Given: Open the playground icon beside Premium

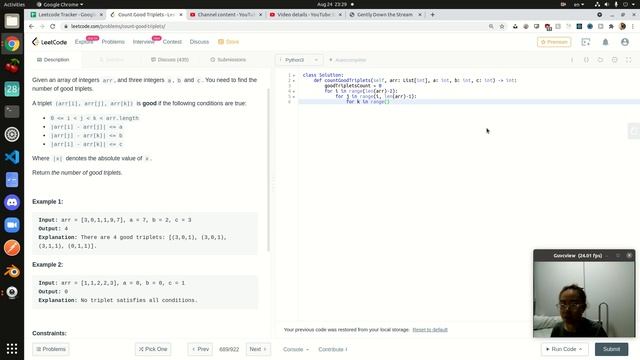Looking at the screenshot, I should click(x=586, y=42).
